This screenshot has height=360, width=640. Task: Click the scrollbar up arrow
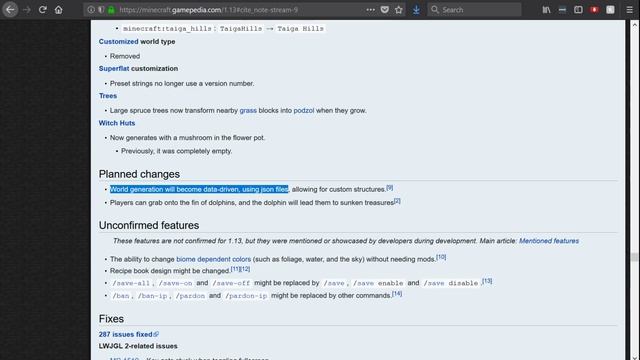tap(634, 25)
